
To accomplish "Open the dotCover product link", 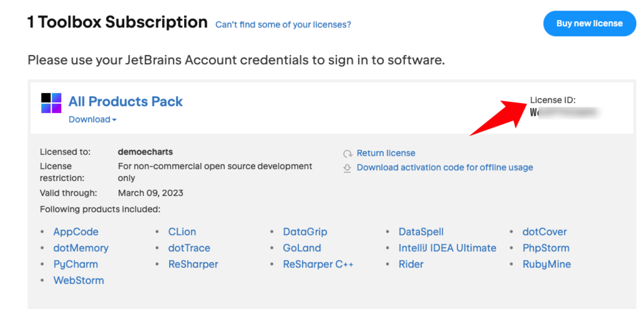I will [545, 232].
